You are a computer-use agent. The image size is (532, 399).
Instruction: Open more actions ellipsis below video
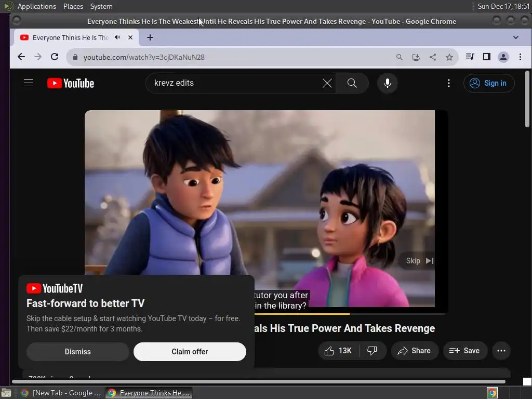click(501, 351)
